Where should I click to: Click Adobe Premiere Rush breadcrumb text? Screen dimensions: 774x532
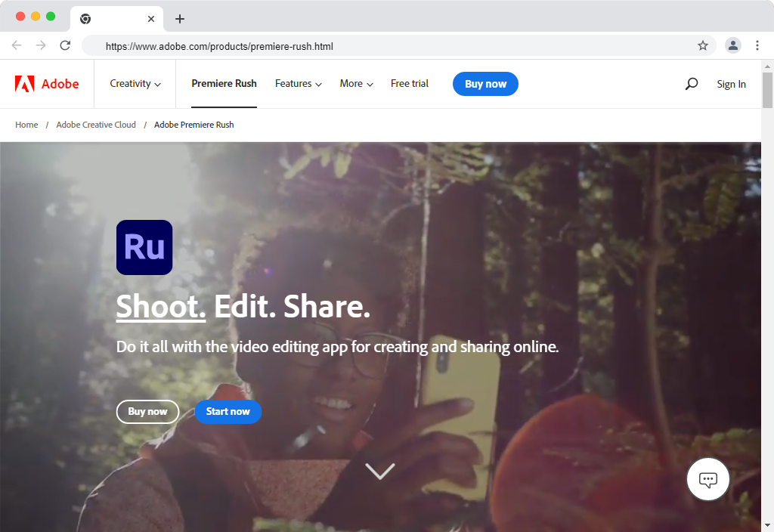[194, 125]
